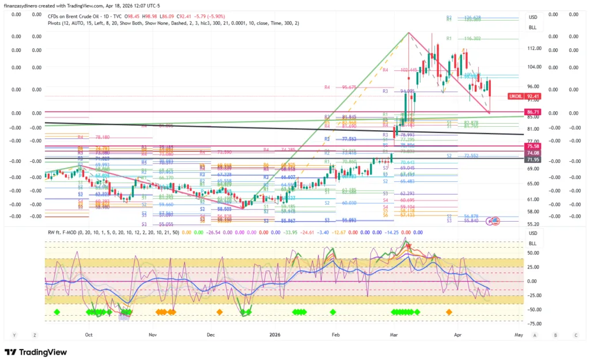Click the orange diamond signal near April
The image size is (590, 364).
[449, 312]
